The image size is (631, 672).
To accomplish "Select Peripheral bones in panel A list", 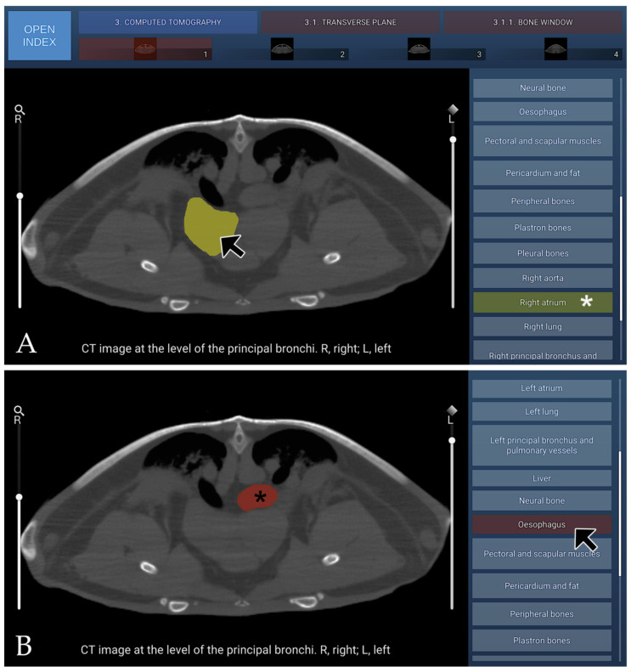I will point(543,201).
